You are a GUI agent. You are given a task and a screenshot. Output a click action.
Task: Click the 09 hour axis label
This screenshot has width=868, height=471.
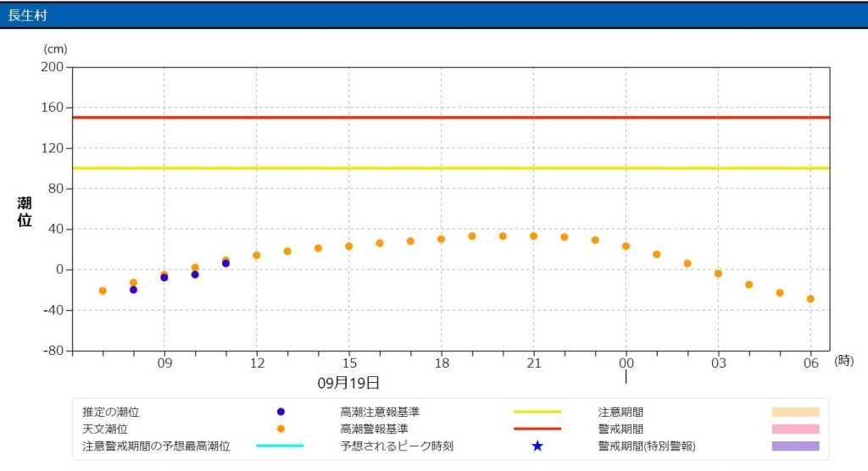point(164,363)
